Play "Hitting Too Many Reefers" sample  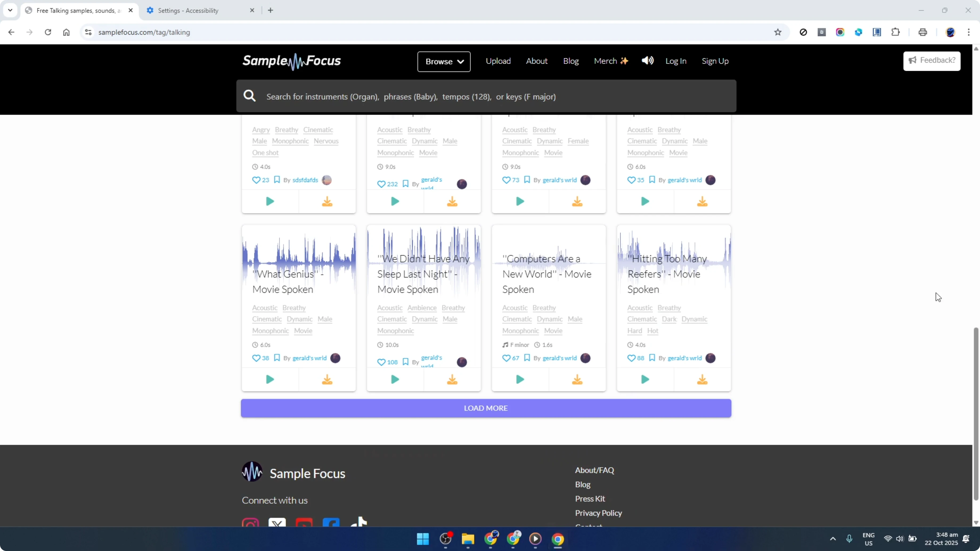click(x=645, y=379)
